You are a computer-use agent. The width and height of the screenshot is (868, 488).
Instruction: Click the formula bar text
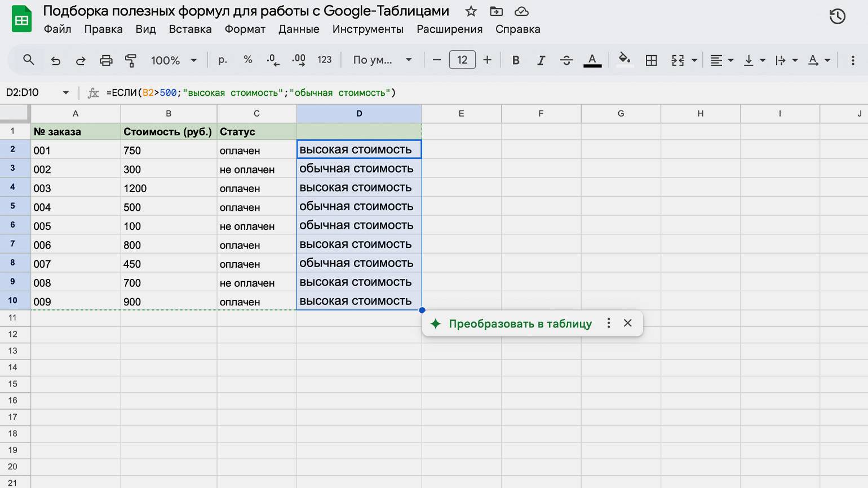tap(251, 93)
